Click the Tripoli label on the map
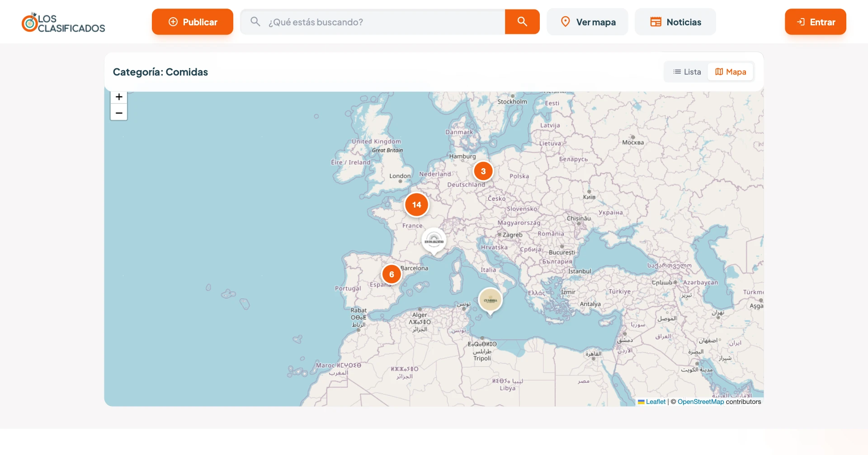 (x=482, y=358)
